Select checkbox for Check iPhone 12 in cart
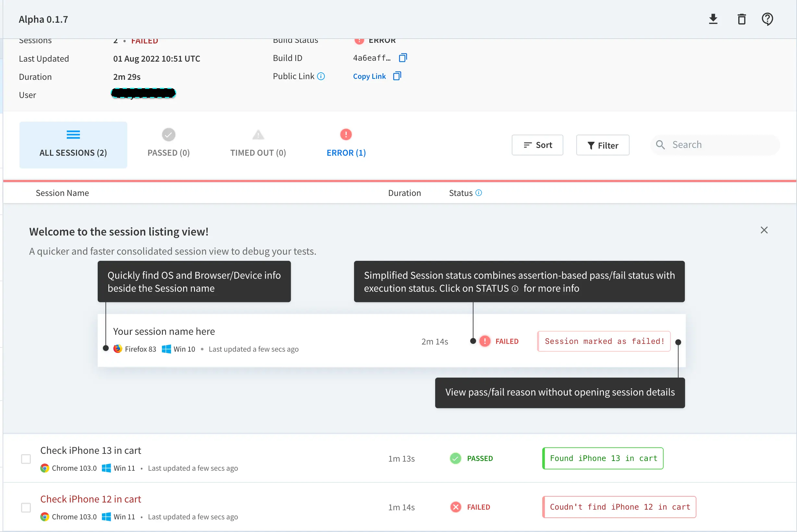The width and height of the screenshot is (797, 532). pos(26,508)
